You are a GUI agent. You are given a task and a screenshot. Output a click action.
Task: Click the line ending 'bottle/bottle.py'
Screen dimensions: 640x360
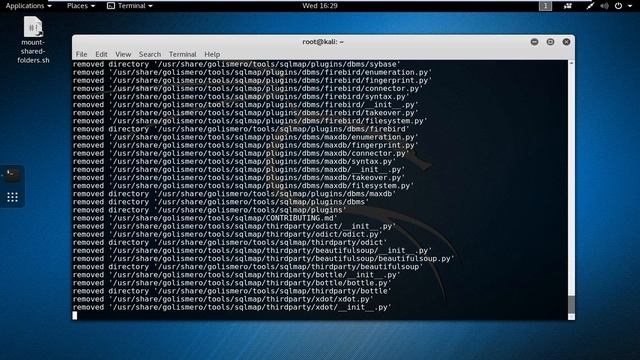tap(232, 283)
